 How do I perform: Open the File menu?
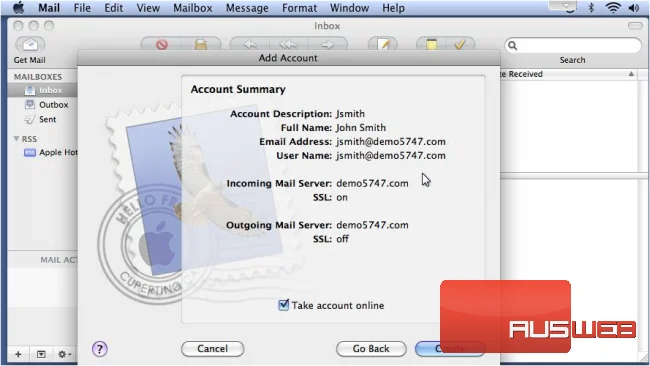tap(82, 8)
